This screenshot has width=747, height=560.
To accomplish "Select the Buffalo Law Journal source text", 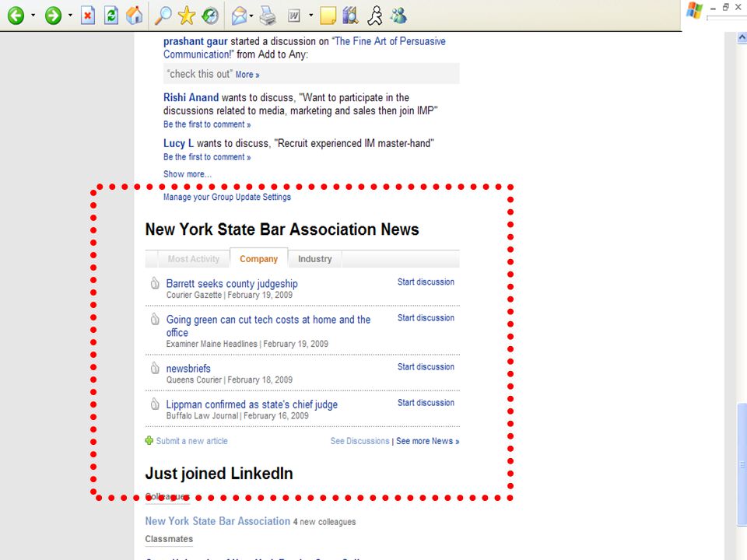I will (202, 415).
